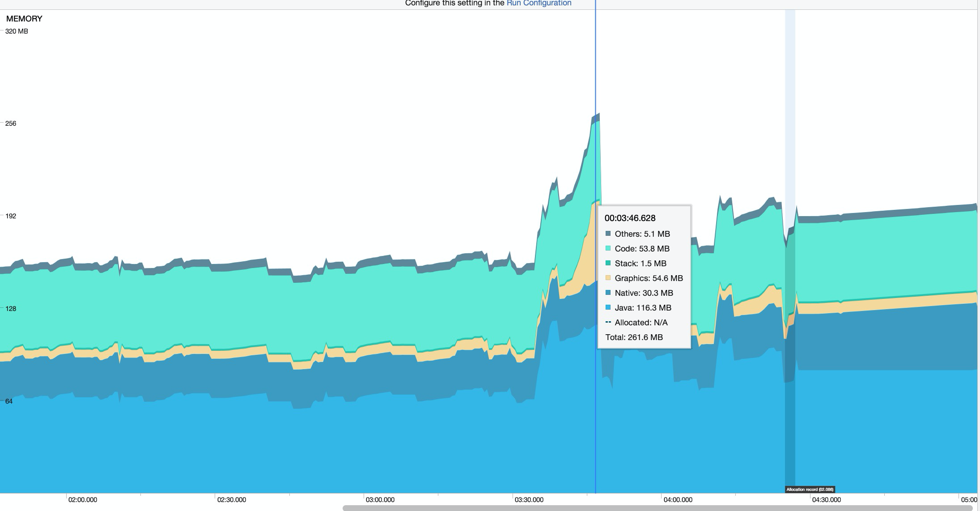Click the 02:30.000 timeline mark
The height and width of the screenshot is (511, 980).
coord(232,500)
